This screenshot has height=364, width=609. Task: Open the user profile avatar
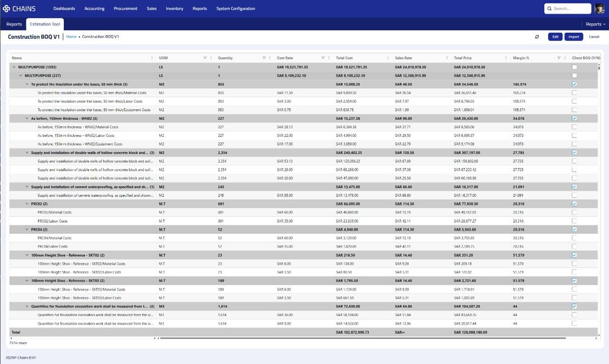click(x=600, y=8)
